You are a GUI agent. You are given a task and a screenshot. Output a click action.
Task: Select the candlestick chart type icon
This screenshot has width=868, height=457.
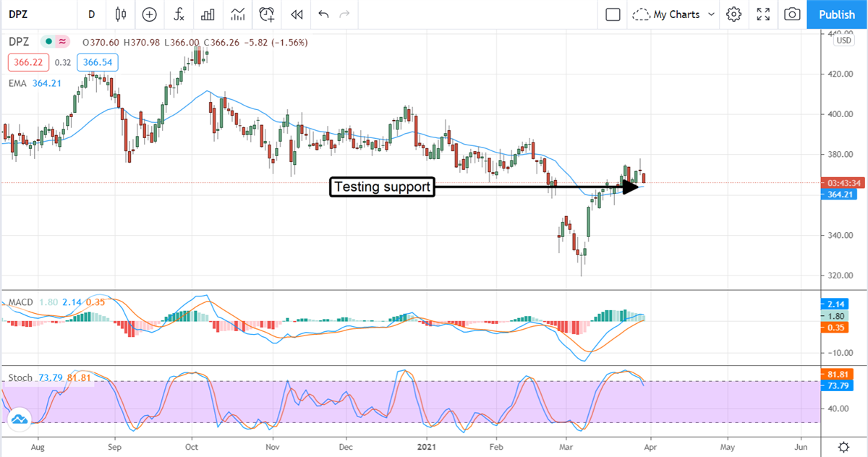click(x=120, y=14)
